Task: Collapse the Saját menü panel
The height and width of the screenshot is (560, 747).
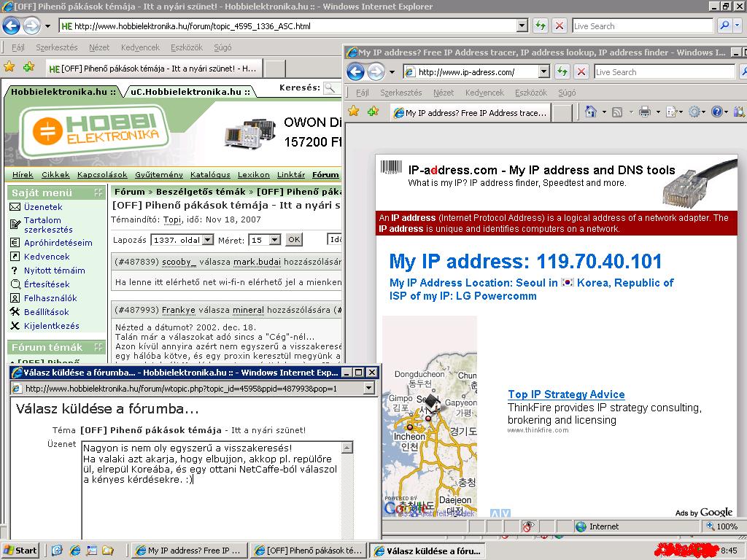Action: pos(98,192)
